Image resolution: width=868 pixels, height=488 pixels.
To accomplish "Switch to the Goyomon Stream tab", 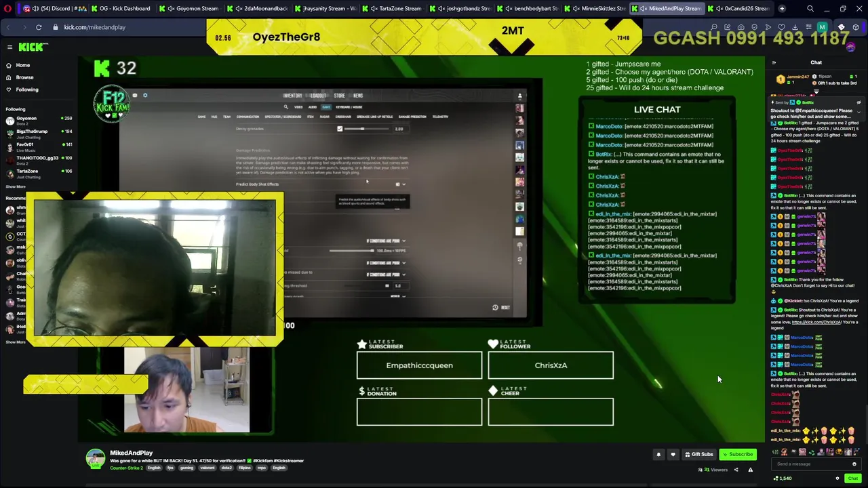I will pos(191,9).
